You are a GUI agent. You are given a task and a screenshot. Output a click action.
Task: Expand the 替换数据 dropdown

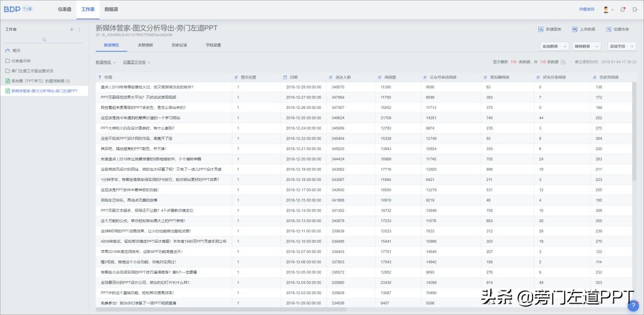(x=587, y=46)
